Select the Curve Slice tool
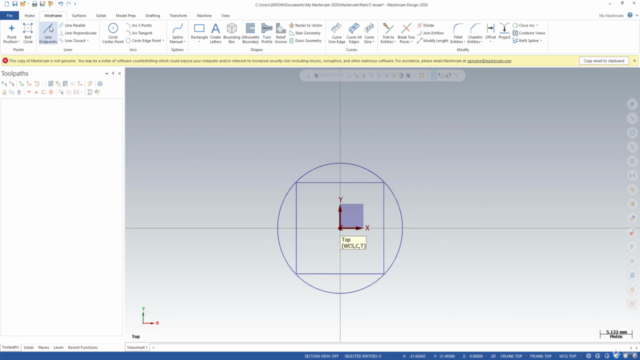Viewport: 640px width, 360px height. click(369, 33)
